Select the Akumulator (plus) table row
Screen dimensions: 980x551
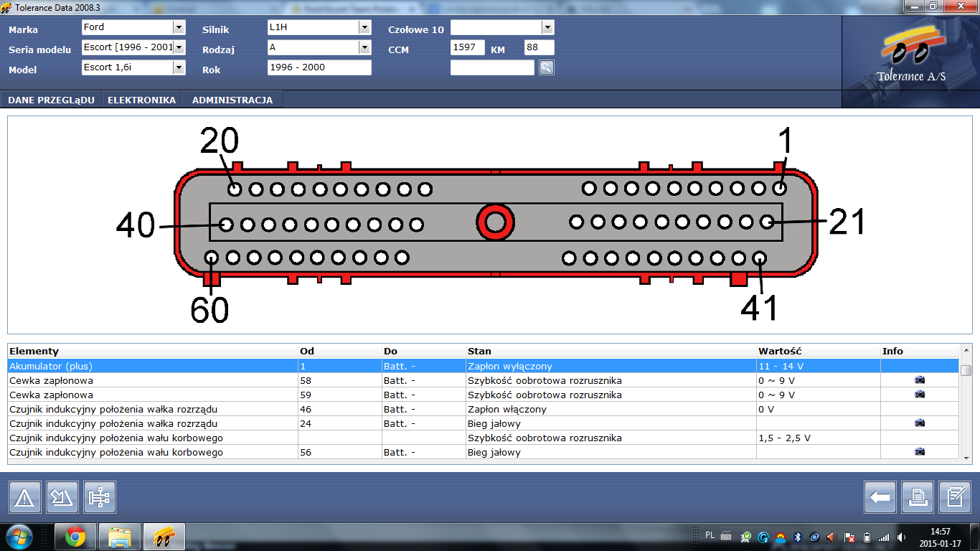click(143, 366)
